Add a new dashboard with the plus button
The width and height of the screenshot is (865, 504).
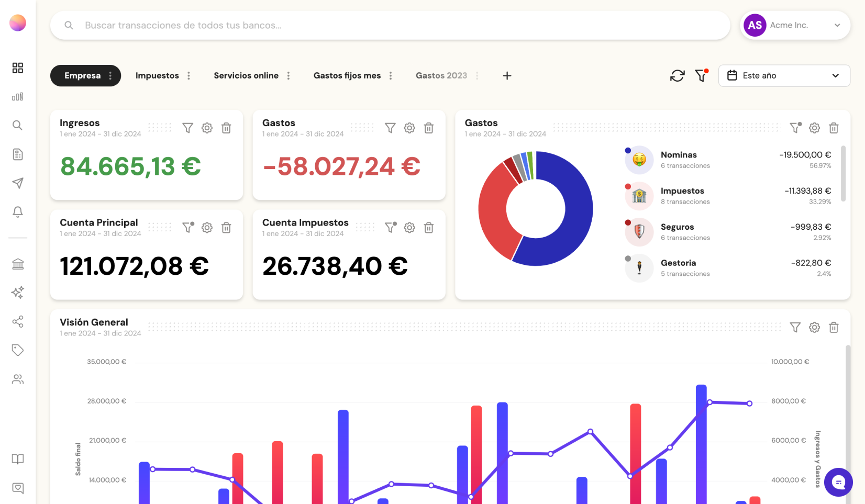[507, 75]
